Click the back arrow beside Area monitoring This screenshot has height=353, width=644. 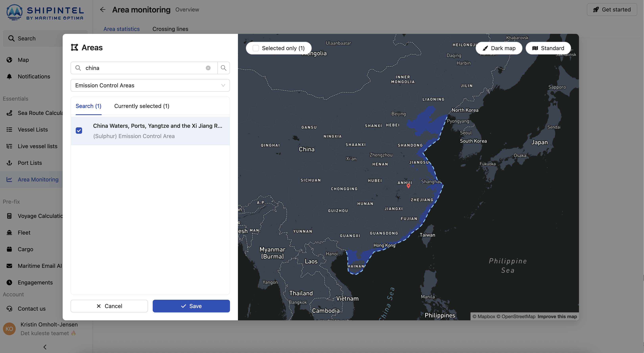(x=103, y=10)
